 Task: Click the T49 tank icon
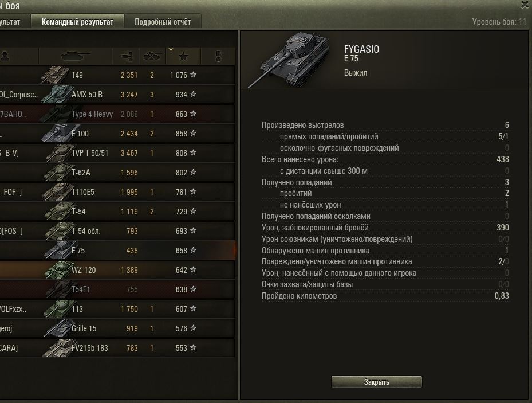coord(56,75)
